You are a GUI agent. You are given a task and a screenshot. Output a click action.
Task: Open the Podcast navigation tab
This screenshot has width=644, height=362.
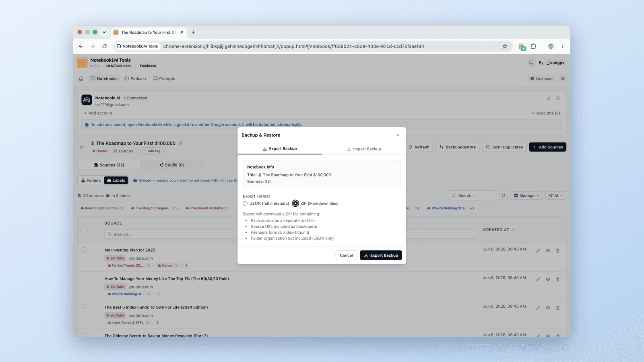135,78
